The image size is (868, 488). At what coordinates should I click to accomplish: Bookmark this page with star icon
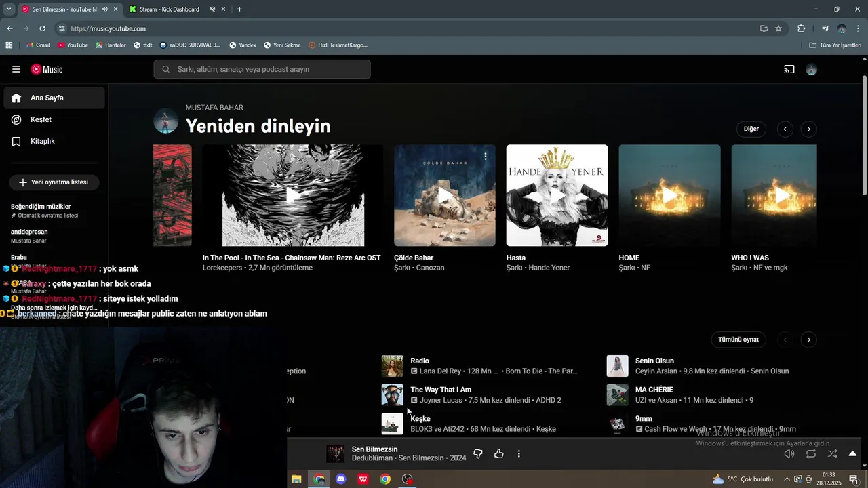pos(778,28)
